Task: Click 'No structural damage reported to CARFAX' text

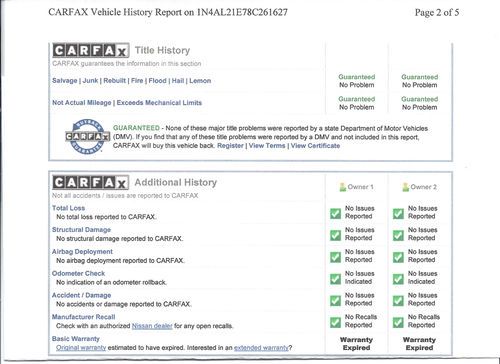Action: click(120, 239)
